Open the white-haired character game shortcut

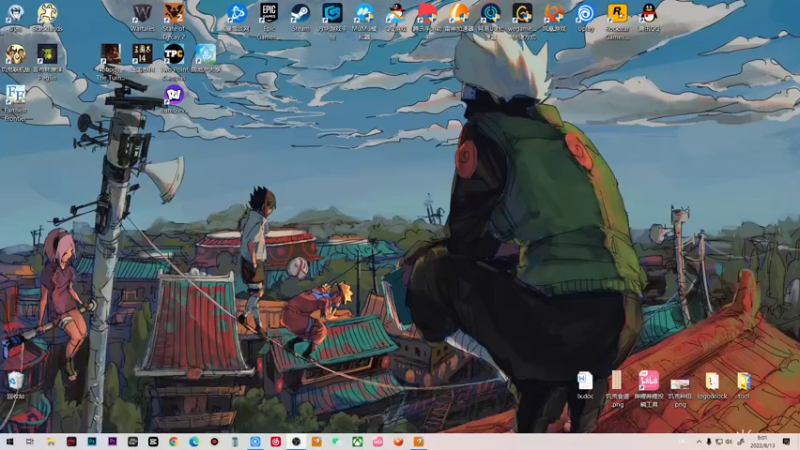(15, 17)
